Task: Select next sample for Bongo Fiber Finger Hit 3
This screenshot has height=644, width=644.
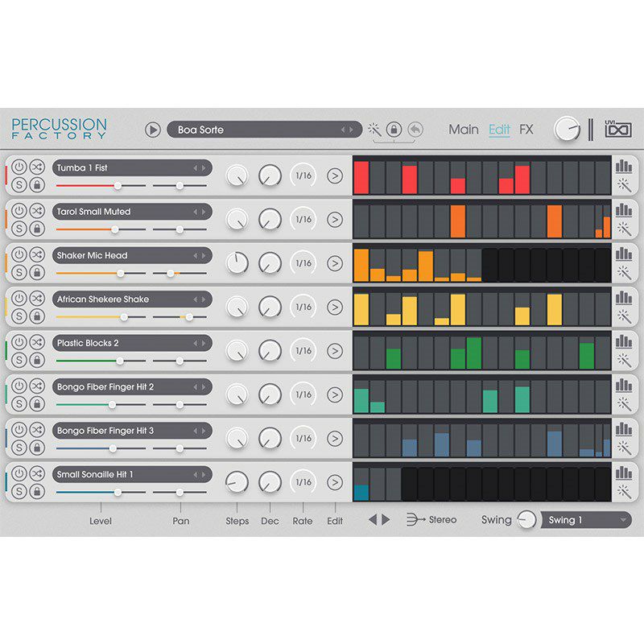Action: click(204, 431)
